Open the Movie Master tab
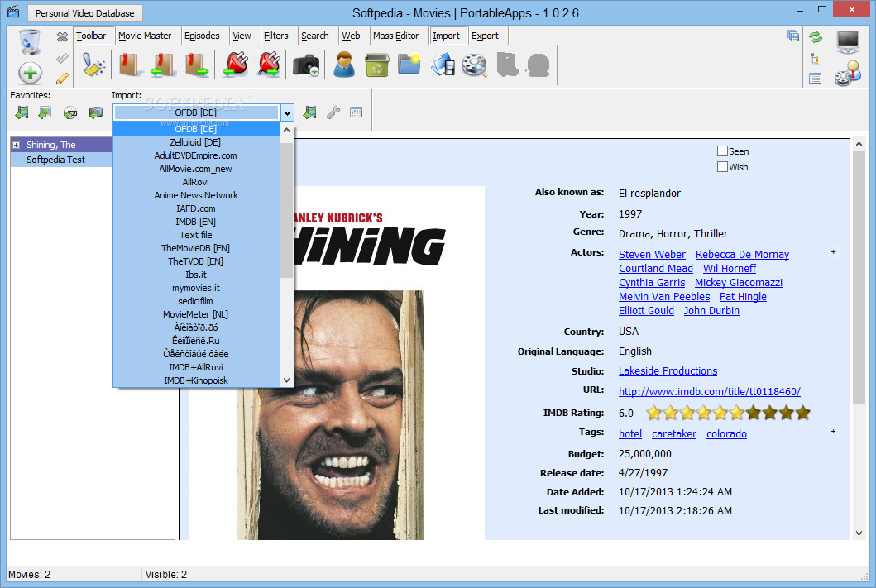This screenshot has width=876, height=588. click(x=145, y=36)
